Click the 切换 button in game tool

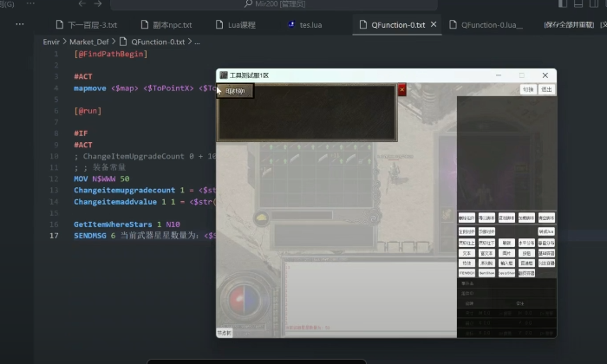coord(527,89)
